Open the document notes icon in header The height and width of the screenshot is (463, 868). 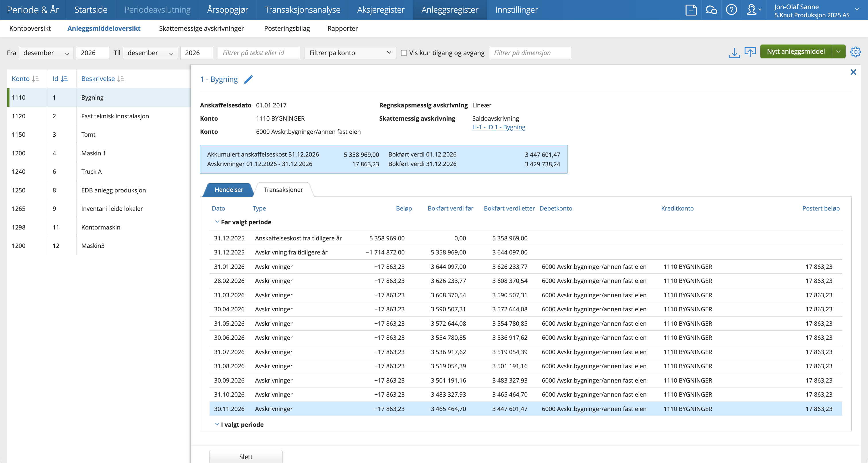pyautogui.click(x=691, y=10)
